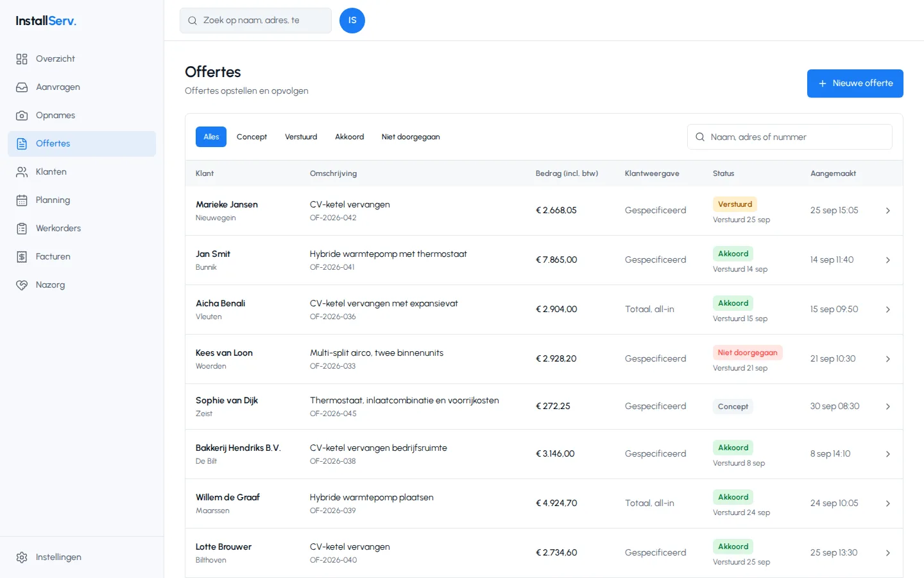
Task: Click the Aanvragen inbox icon
Action: [x=22, y=87]
